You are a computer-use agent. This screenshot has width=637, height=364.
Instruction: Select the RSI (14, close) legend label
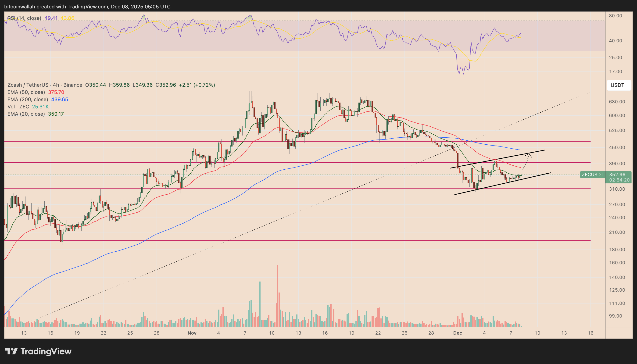[24, 18]
